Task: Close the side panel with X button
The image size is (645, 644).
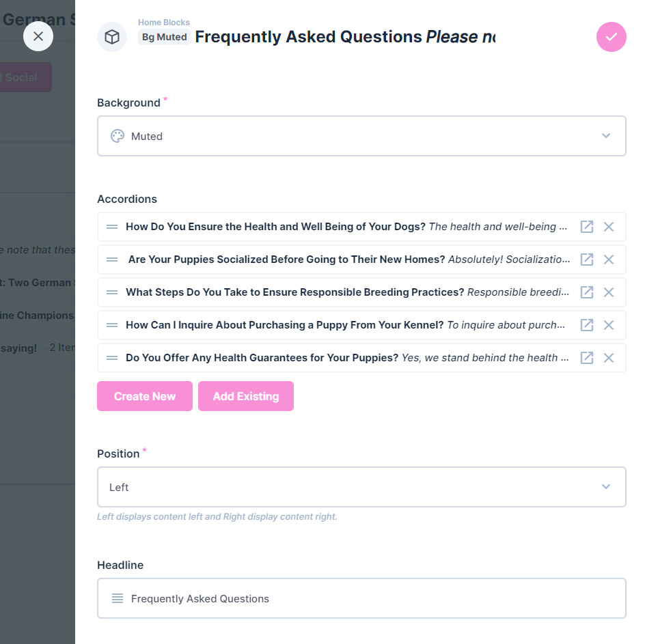Action: pyautogui.click(x=38, y=36)
